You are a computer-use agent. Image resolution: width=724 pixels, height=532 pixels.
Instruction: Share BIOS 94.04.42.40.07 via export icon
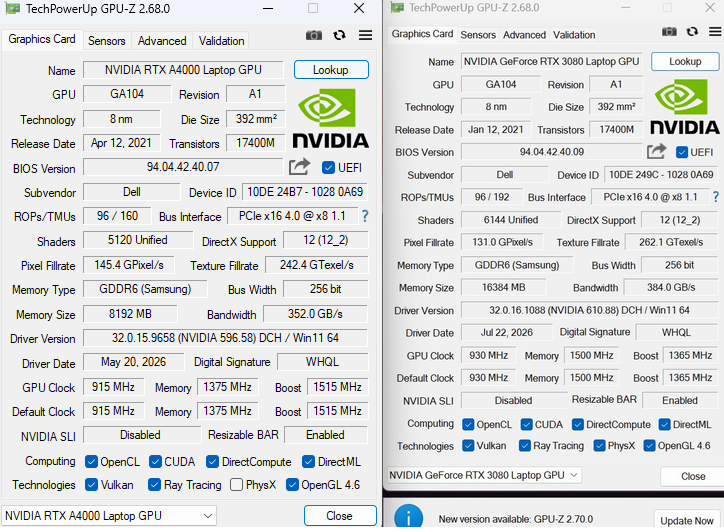[x=299, y=167]
